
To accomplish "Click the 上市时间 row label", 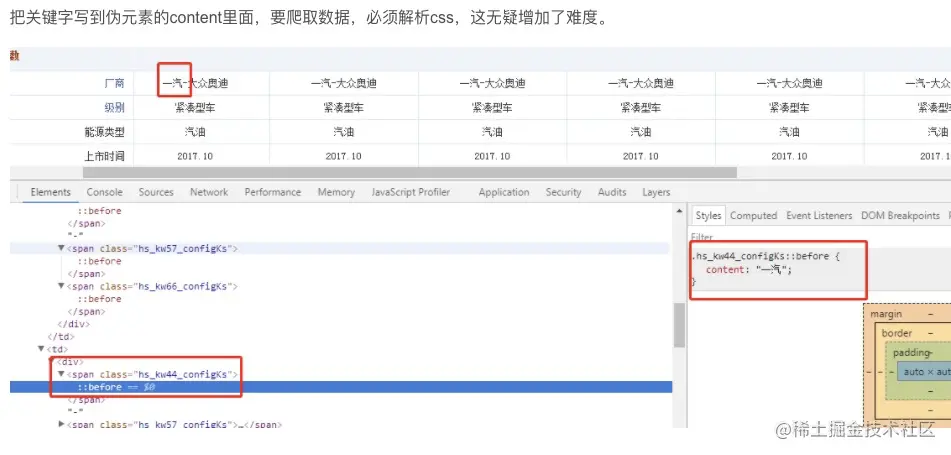I will [x=104, y=156].
